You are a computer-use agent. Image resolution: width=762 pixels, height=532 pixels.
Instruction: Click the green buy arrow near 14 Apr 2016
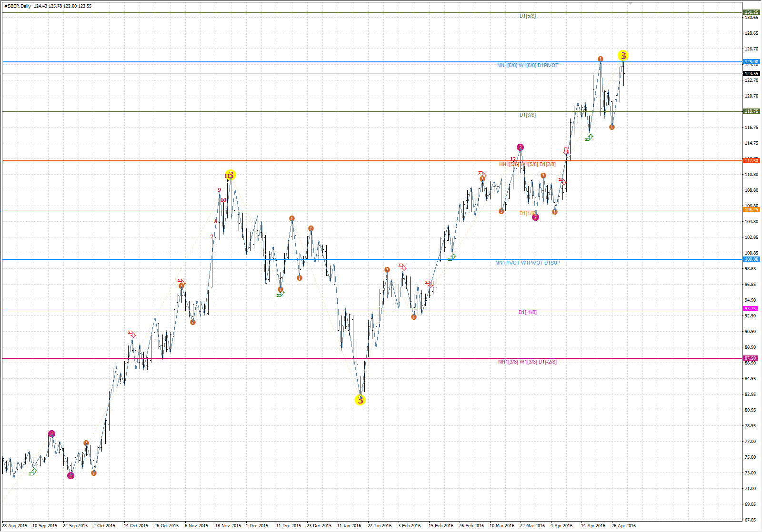(589, 138)
